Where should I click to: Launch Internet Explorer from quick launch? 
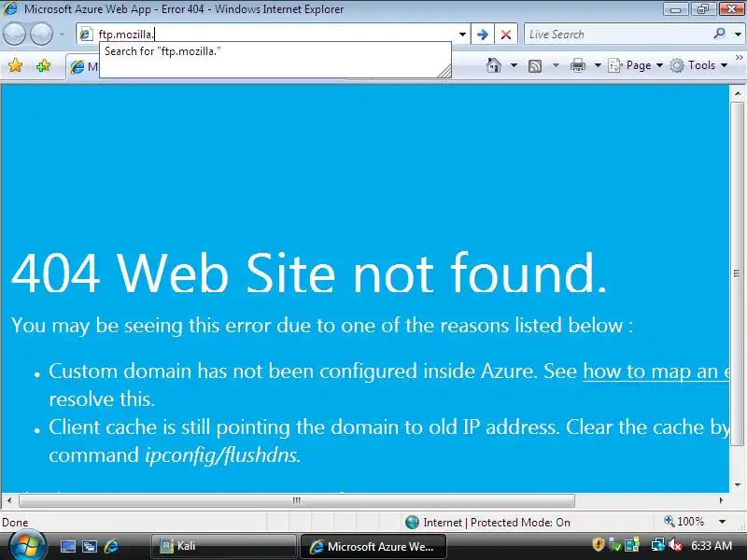(111, 546)
